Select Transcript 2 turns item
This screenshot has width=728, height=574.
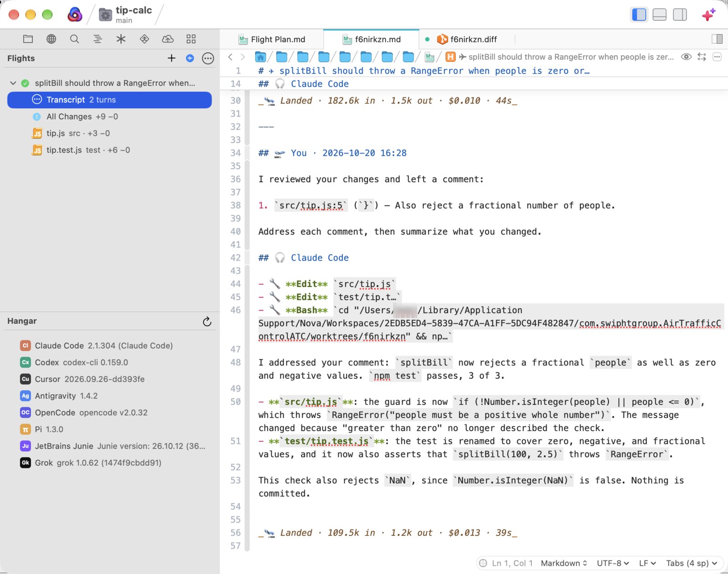109,100
